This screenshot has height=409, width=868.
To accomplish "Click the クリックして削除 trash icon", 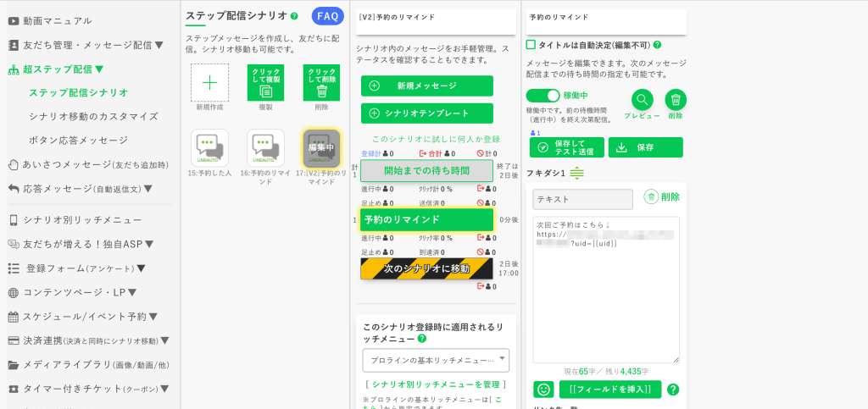I will click(321, 83).
